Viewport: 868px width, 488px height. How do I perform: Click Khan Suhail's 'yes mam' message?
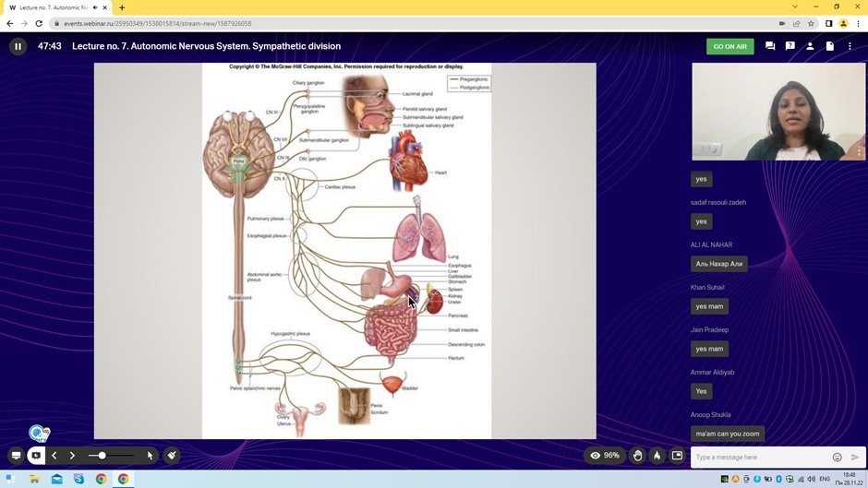[709, 306]
